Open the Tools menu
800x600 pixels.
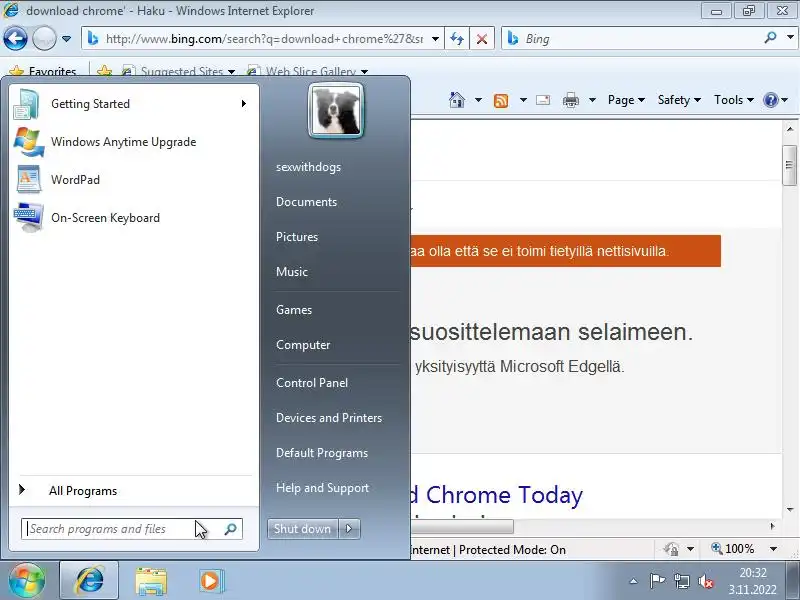733,100
